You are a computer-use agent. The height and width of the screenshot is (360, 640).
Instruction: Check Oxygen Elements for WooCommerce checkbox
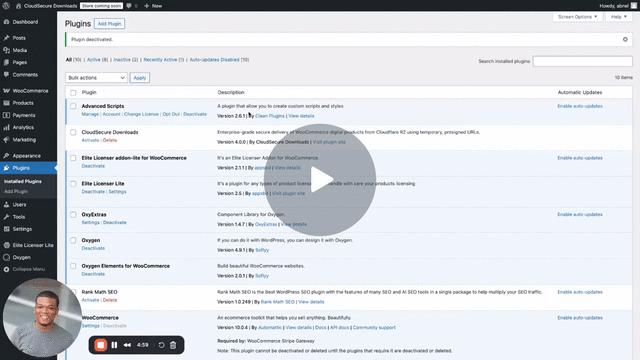[x=73, y=266]
